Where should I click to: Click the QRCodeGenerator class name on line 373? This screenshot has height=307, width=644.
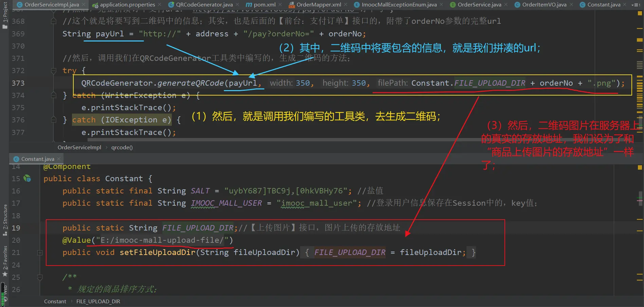tap(117, 83)
